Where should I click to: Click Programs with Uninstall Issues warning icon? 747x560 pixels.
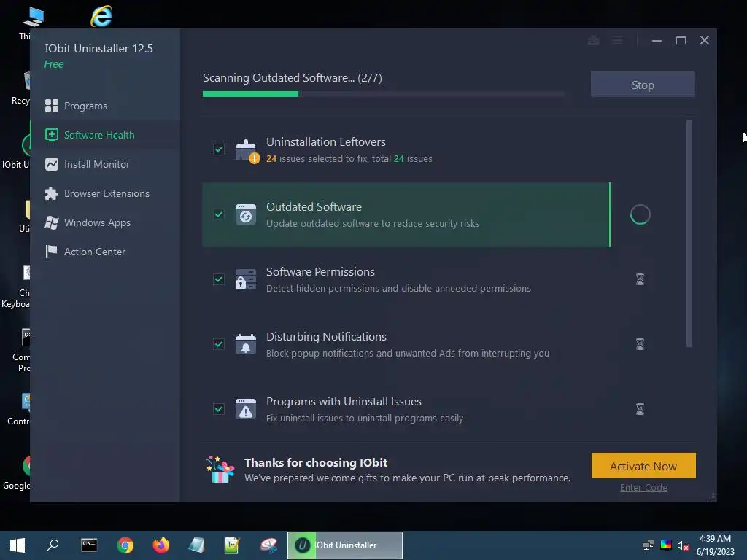[246, 409]
